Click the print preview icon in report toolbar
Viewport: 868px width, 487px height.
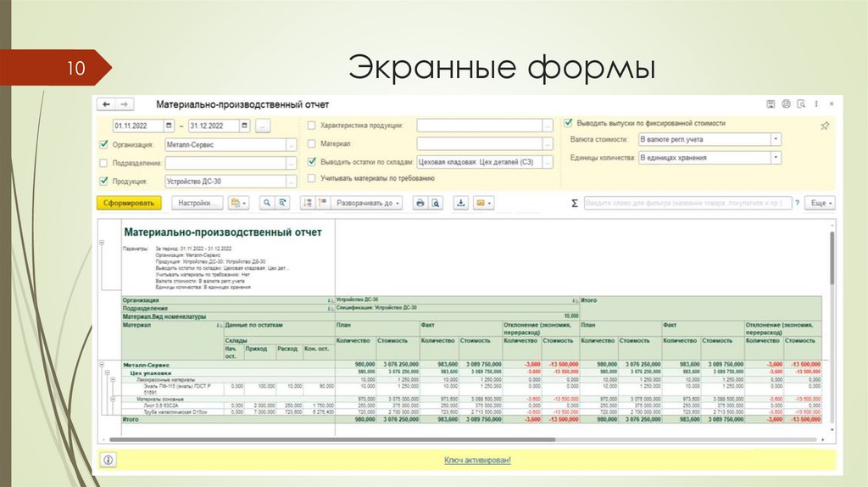436,203
